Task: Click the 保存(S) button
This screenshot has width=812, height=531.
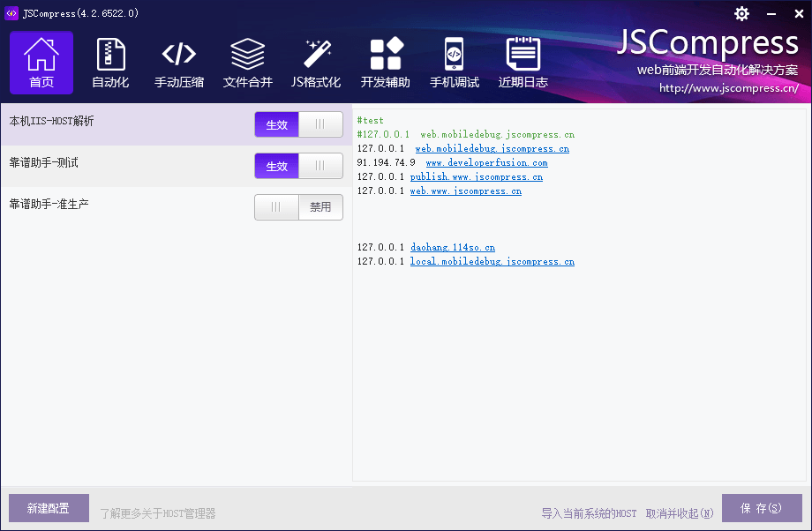Action: pyautogui.click(x=762, y=508)
